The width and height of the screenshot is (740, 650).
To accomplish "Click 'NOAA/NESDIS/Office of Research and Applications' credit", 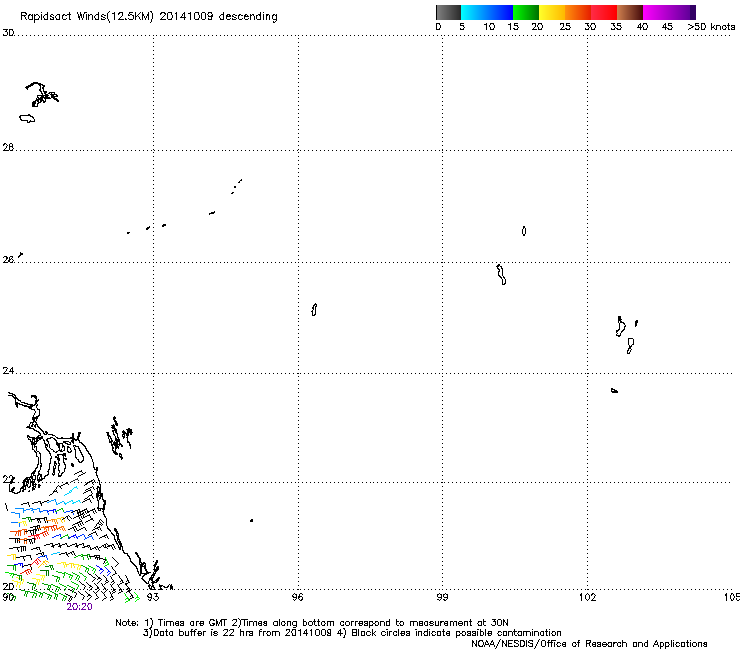I will pyautogui.click(x=589, y=644).
